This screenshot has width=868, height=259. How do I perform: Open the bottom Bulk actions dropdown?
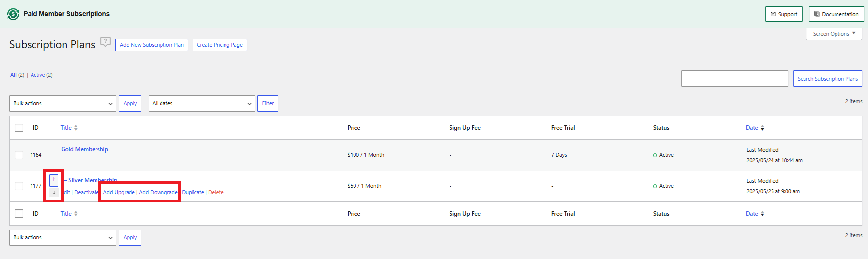pyautogui.click(x=63, y=238)
